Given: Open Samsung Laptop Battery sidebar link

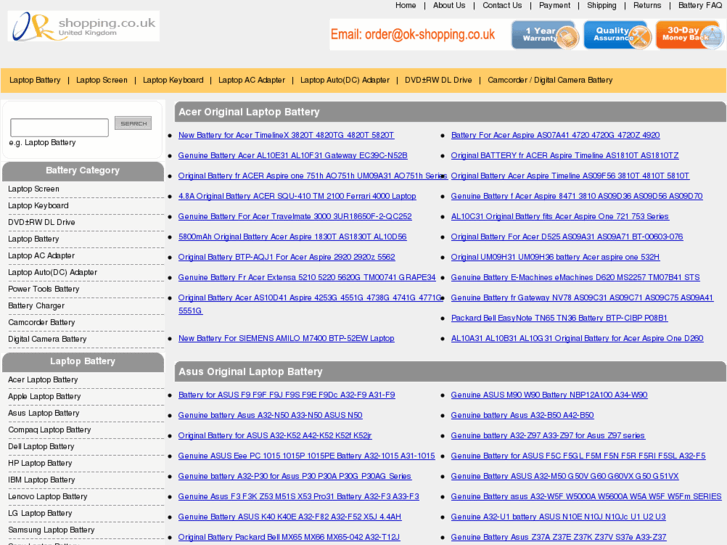Looking at the screenshot, I should point(51,530).
